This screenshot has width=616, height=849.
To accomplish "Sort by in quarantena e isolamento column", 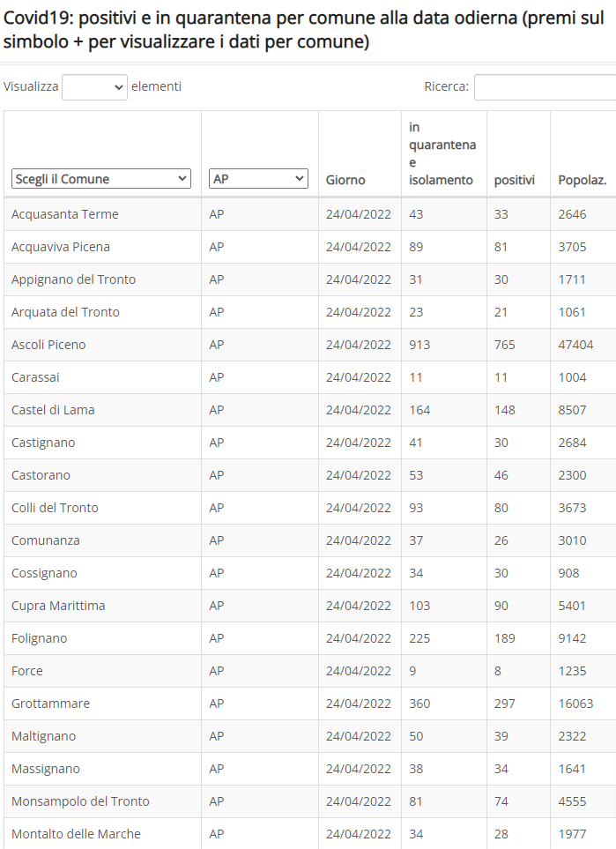I will [444, 154].
